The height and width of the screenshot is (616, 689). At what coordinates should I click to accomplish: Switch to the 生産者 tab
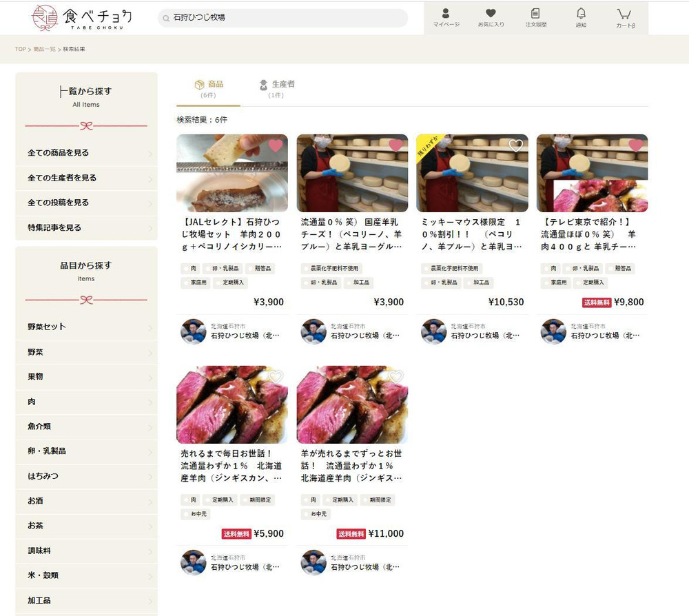click(x=276, y=89)
